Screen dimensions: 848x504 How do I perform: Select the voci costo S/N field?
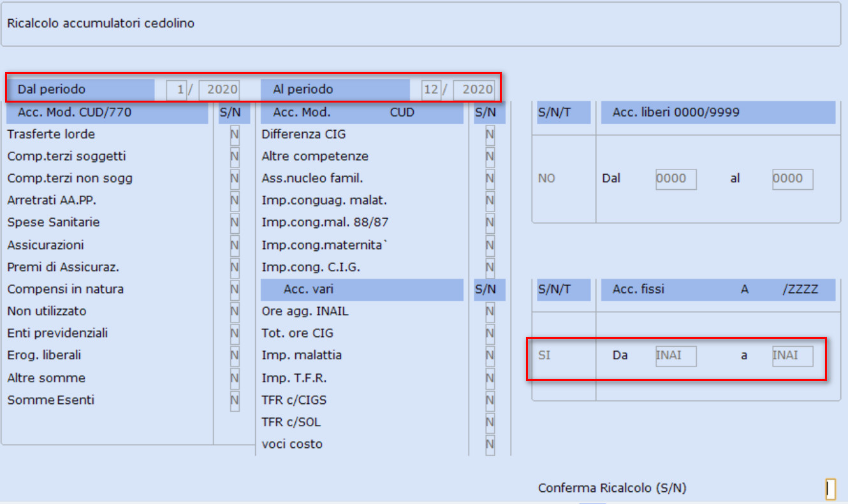point(490,444)
